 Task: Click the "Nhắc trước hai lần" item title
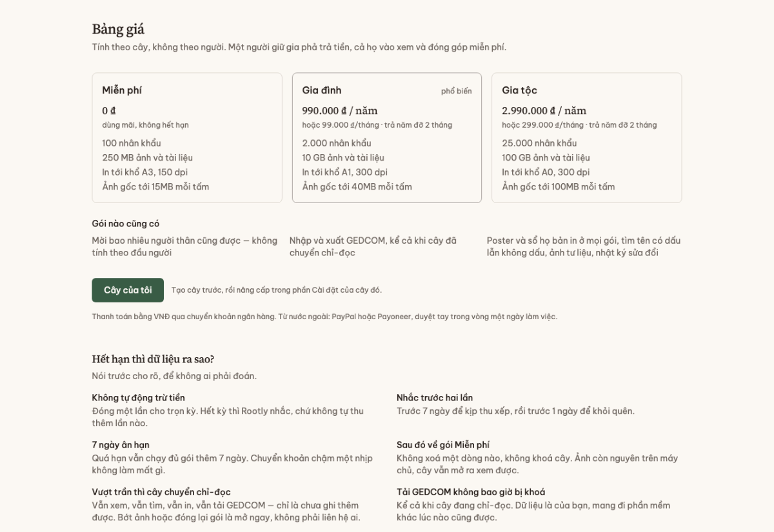(x=435, y=398)
